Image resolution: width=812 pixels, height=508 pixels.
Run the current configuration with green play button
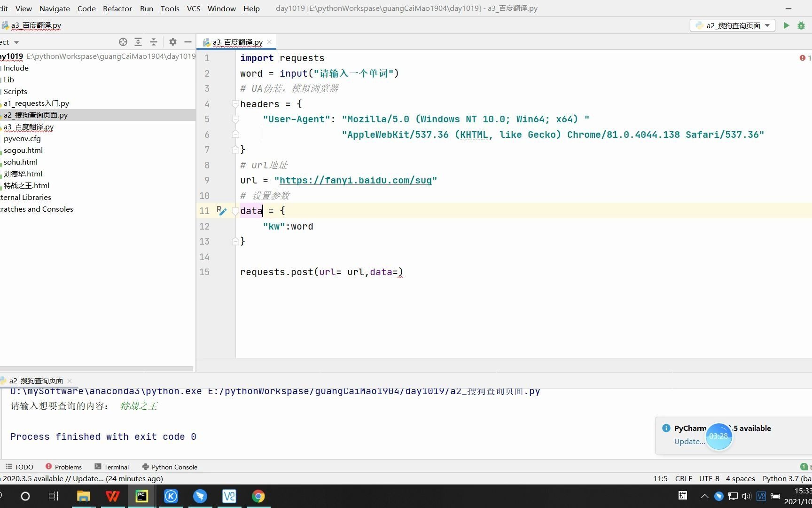pyautogui.click(x=786, y=25)
